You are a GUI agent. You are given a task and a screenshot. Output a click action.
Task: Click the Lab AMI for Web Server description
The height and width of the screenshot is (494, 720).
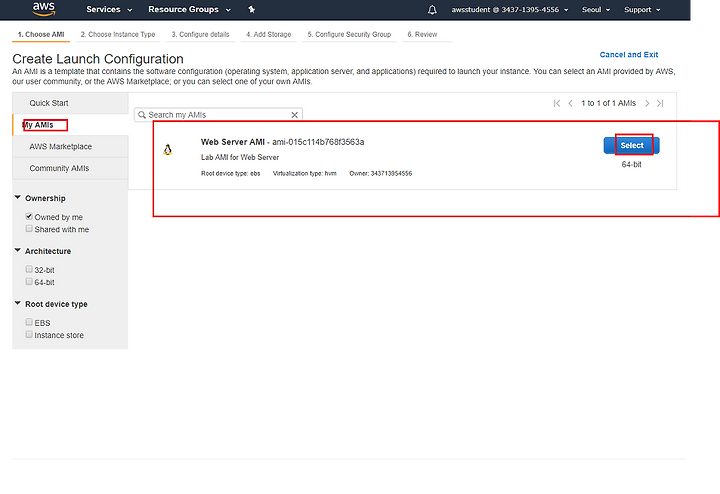pos(240,157)
